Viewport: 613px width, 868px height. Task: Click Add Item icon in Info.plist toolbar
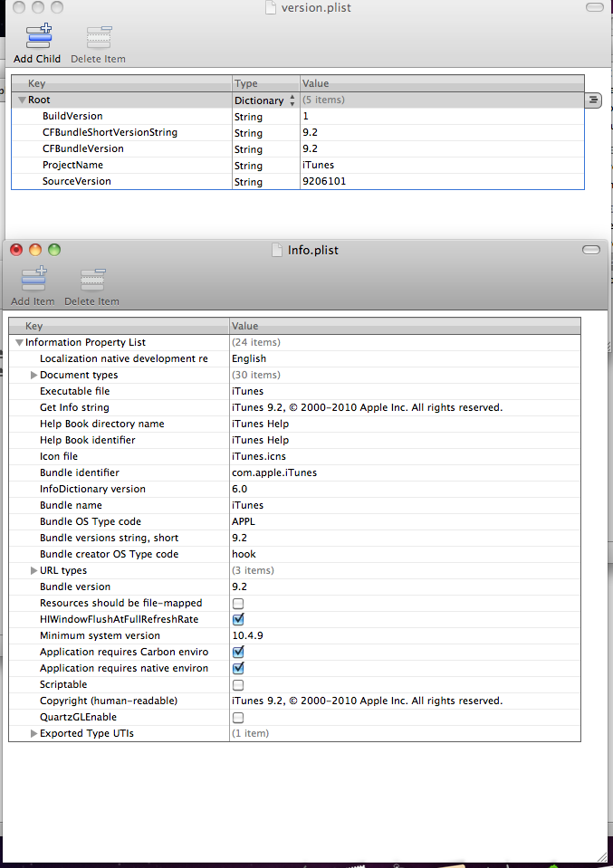34,279
